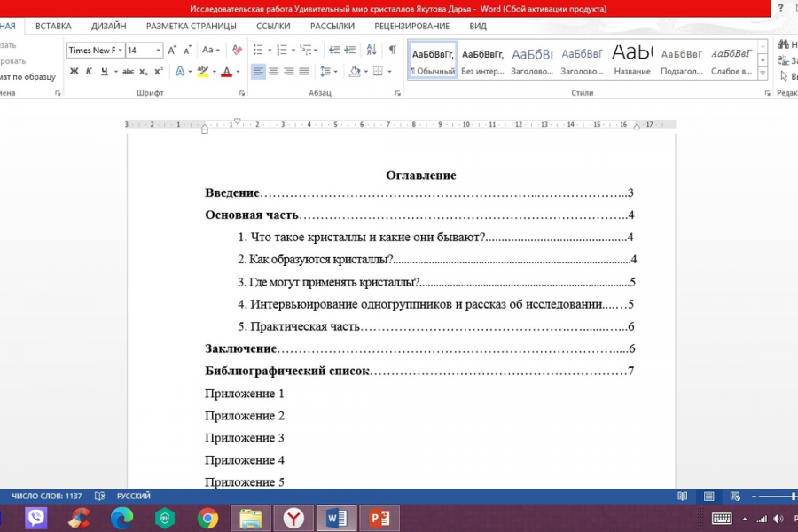
Task: Apply shading fill to paragraph
Action: click(x=355, y=71)
